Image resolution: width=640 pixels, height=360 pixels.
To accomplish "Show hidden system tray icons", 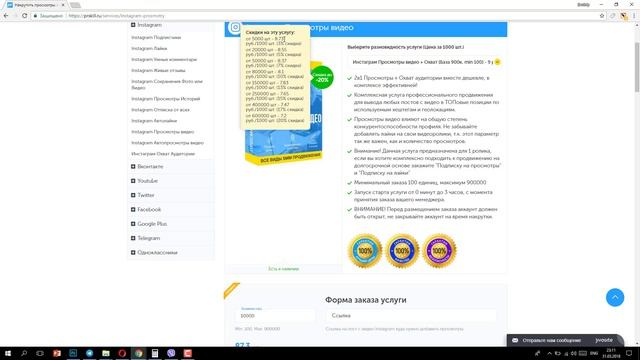I will coord(549,353).
